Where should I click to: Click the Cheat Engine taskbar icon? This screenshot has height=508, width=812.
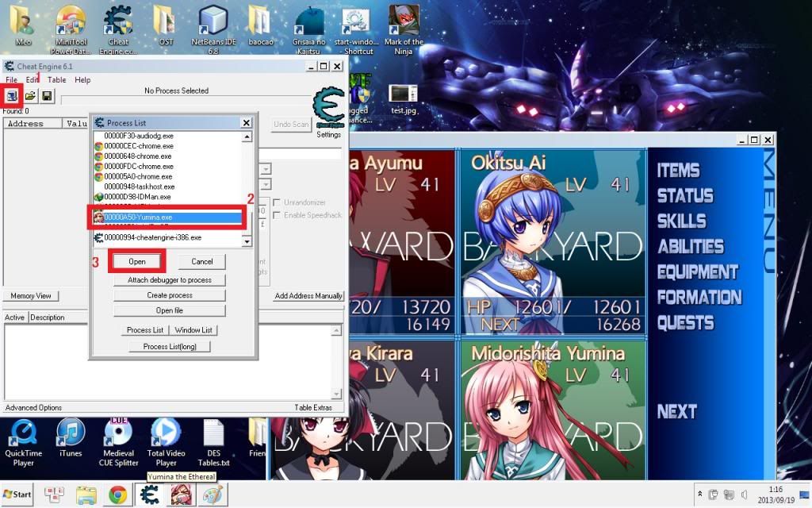click(x=150, y=495)
